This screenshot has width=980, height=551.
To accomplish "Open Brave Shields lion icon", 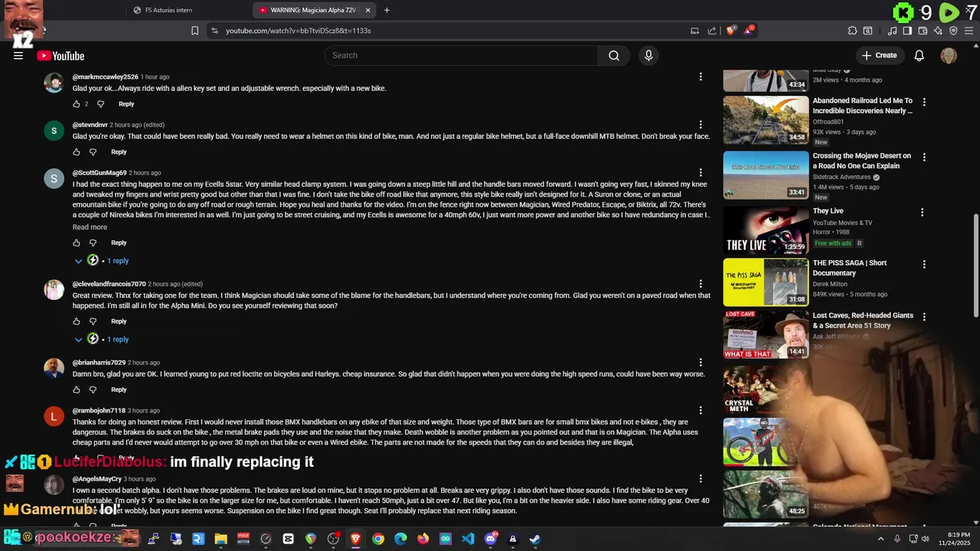I will point(730,31).
